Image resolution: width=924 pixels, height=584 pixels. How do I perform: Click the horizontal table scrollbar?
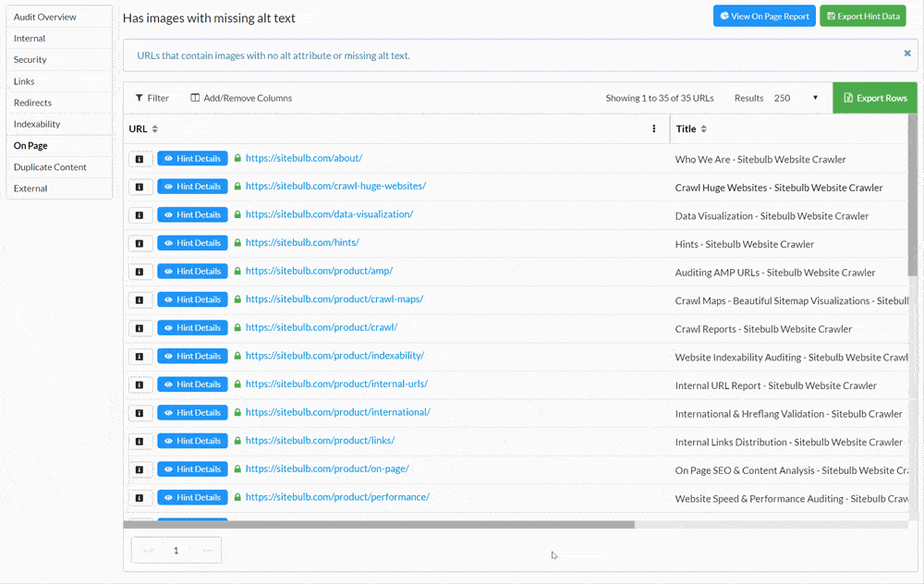(379, 525)
